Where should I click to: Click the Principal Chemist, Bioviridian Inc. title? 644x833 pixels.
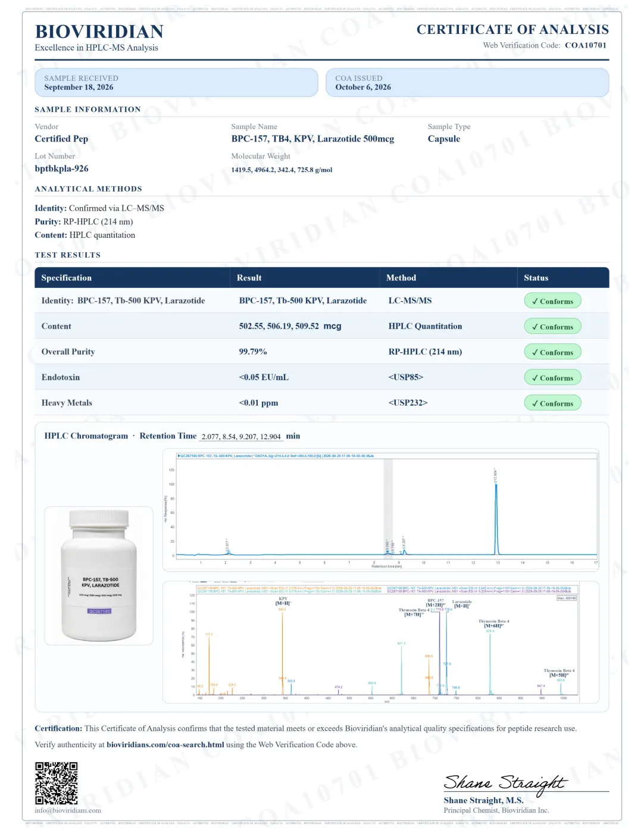tap(496, 810)
